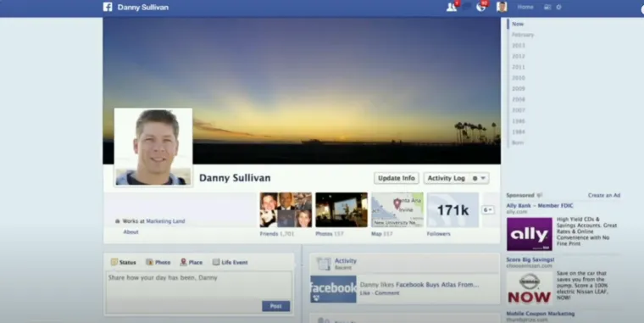Click the megaphone icon beside Sponsored
This screenshot has width=644, height=323.
pyautogui.click(x=540, y=195)
